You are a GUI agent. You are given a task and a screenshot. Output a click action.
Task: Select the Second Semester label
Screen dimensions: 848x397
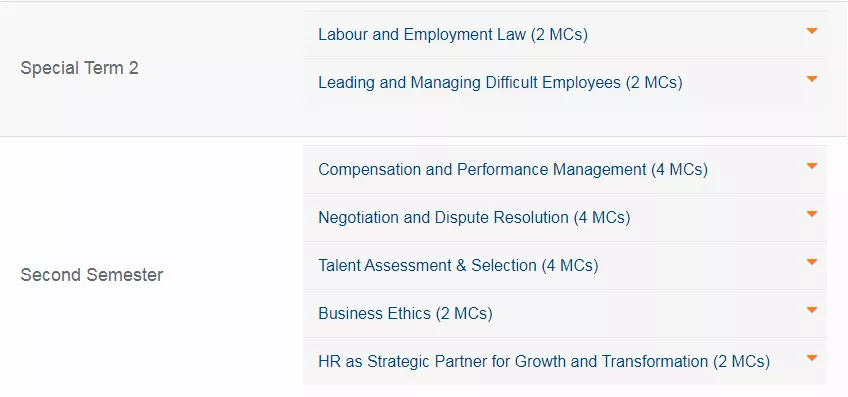point(92,275)
